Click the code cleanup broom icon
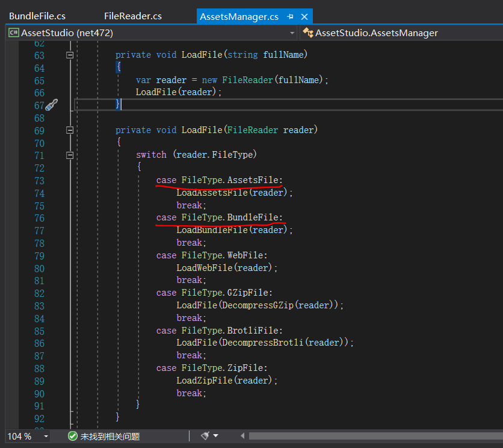Viewport: 503px width, 448px height. pyautogui.click(x=205, y=435)
